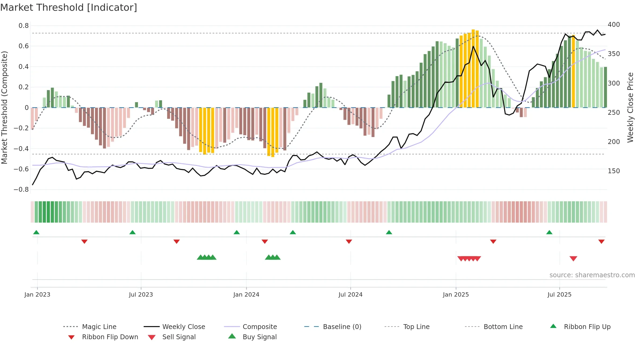Click the Jan 2025 x-axis label
The height and width of the screenshot is (362, 644).
[x=456, y=294]
